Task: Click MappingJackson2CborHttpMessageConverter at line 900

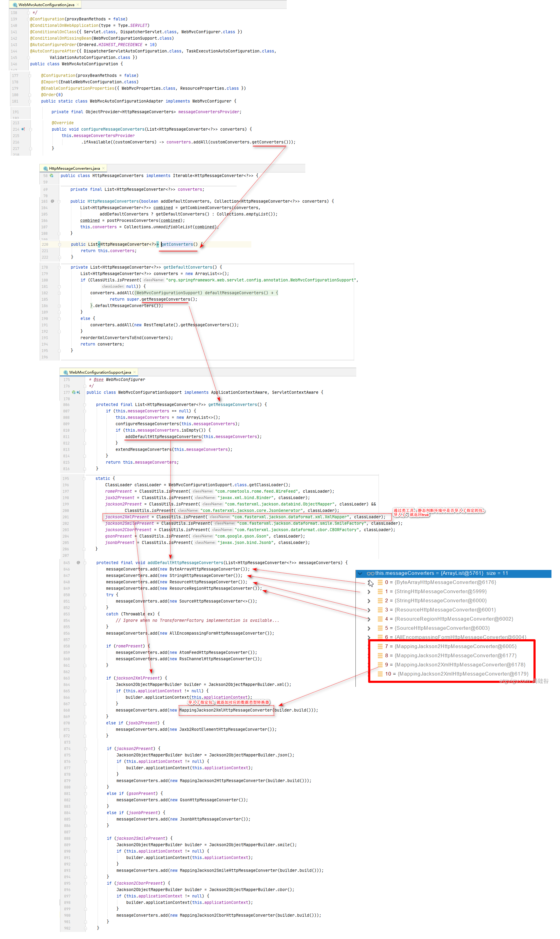Action: coord(228,915)
